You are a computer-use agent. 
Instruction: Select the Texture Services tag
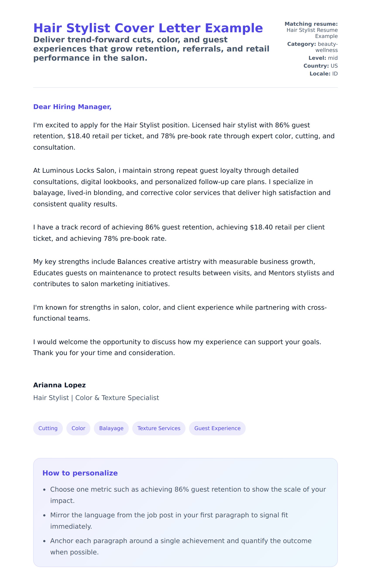pyautogui.click(x=159, y=428)
